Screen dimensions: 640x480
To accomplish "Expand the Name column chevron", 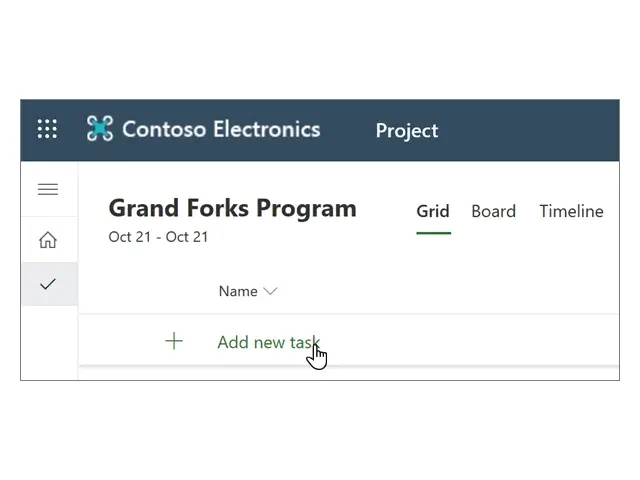I will point(270,292).
